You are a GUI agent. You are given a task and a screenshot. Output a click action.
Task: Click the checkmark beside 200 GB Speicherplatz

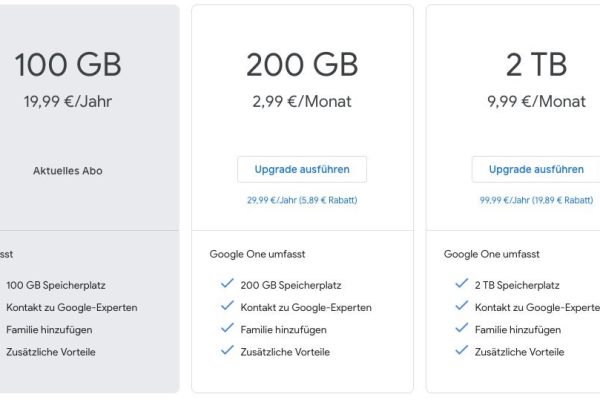click(227, 284)
